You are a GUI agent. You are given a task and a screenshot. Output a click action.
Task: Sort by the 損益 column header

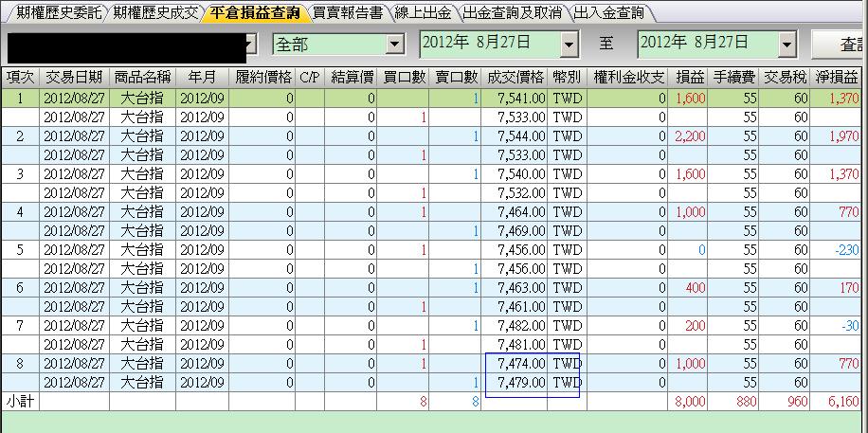tap(689, 78)
